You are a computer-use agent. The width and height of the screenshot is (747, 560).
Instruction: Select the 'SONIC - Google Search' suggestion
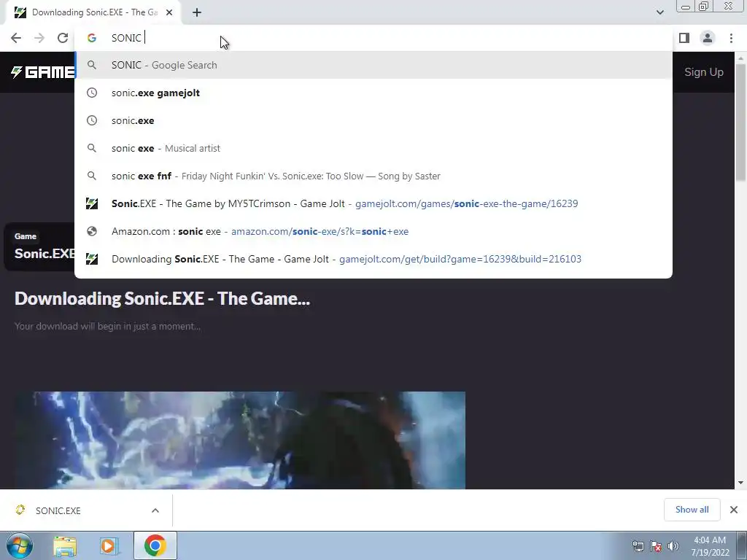(373, 65)
